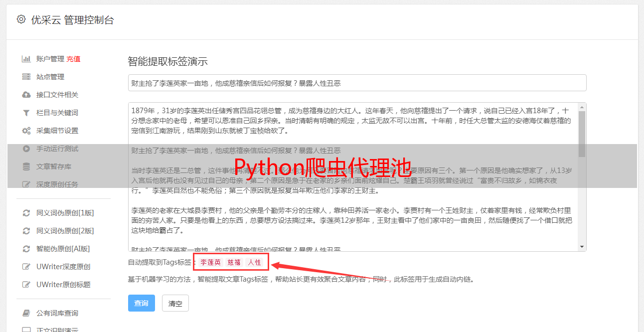This screenshot has height=332, width=644.
Task: Click the gears icon for 采集细节设置
Action: pos(26,131)
